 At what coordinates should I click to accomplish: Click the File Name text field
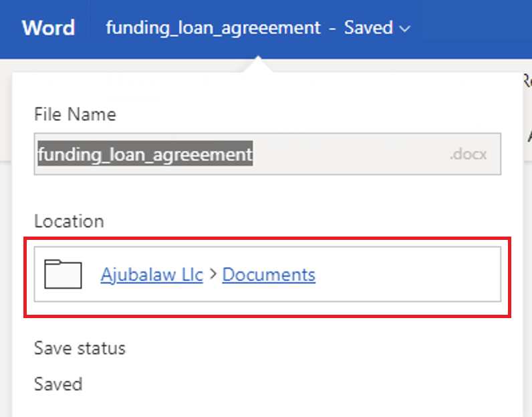tap(348, 155)
